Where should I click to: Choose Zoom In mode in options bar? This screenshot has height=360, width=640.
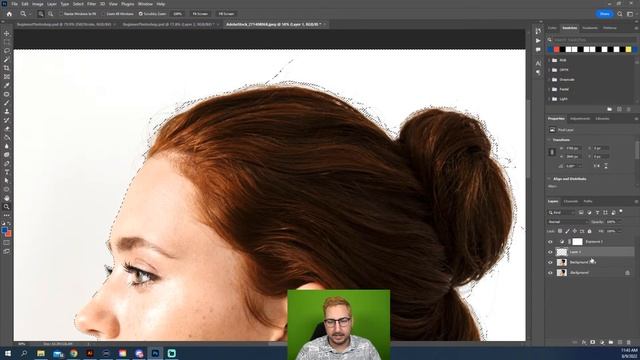[x=41, y=14]
